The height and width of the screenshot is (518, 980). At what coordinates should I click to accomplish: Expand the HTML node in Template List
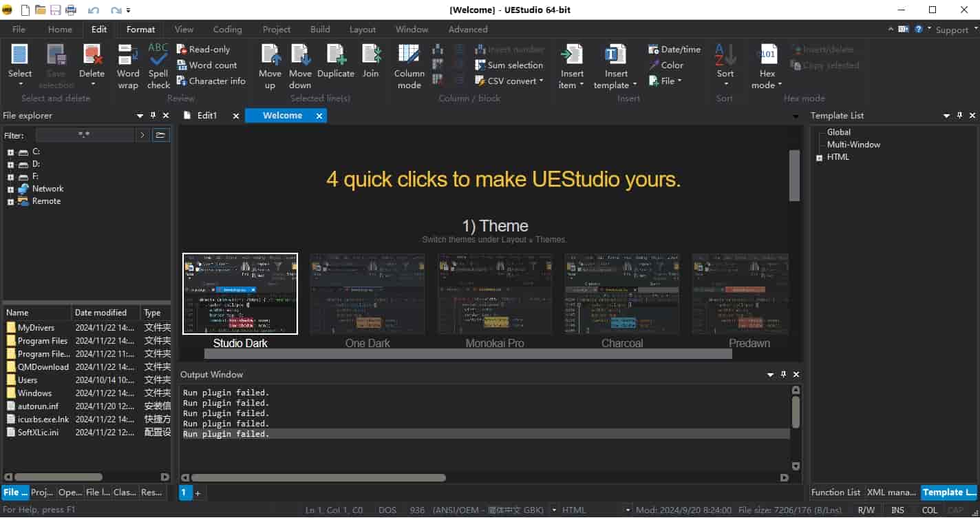pos(819,156)
